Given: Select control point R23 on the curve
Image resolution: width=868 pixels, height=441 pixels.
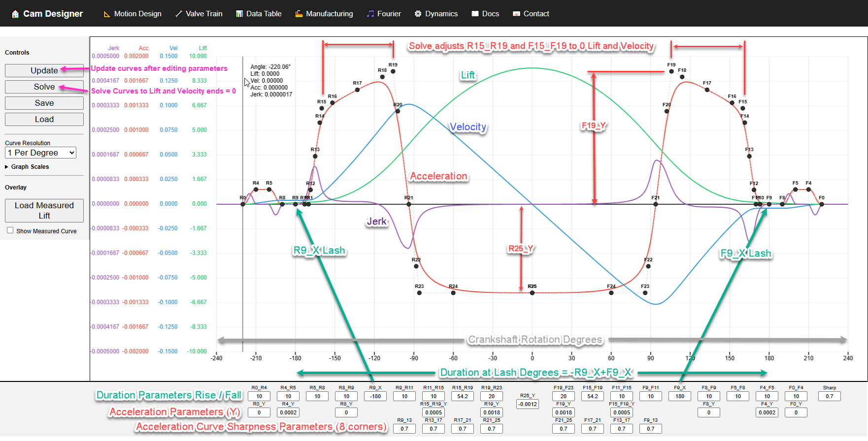Looking at the screenshot, I should [419, 293].
